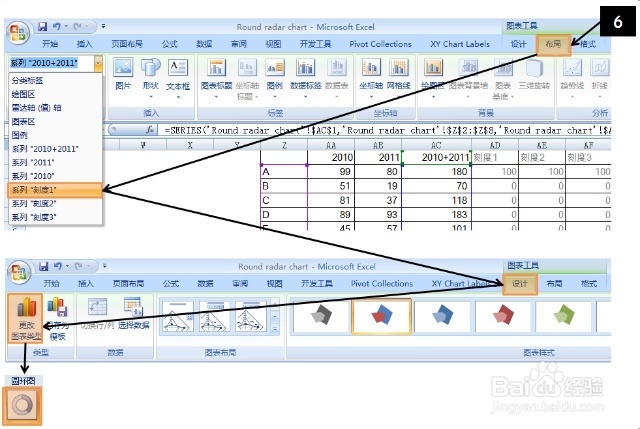Image resolution: width=640 pixels, height=429 pixels.
Task: Open the Pivot Collections tab in upper window
Action: coord(380,44)
